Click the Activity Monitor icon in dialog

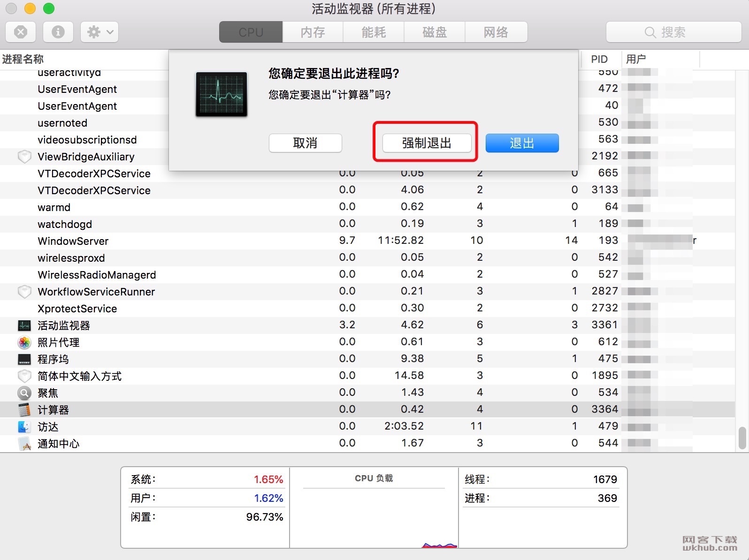[222, 94]
